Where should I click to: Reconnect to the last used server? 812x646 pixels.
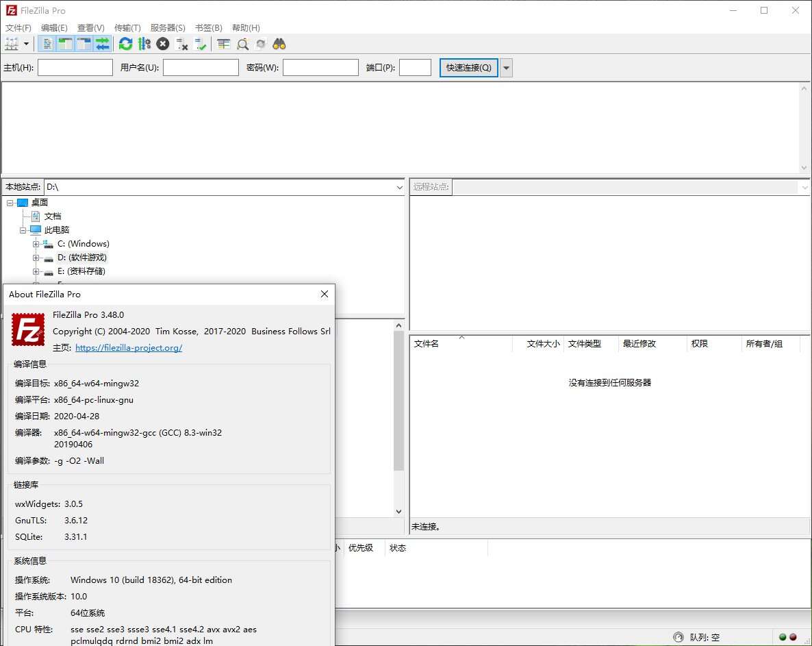(x=200, y=43)
